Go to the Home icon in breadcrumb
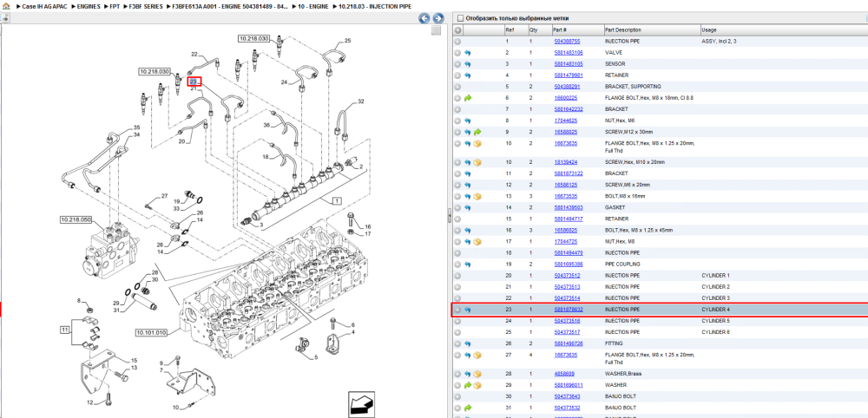Screen dimensions: 868x418 pos(5,6)
